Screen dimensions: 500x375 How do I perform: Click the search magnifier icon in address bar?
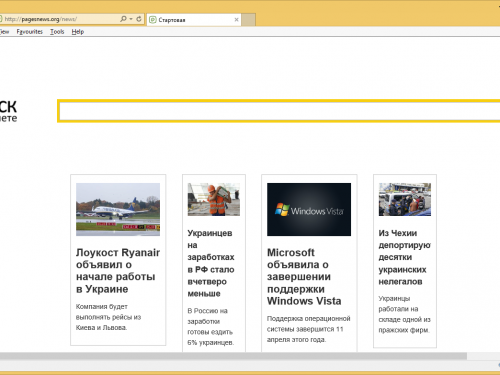123,19
